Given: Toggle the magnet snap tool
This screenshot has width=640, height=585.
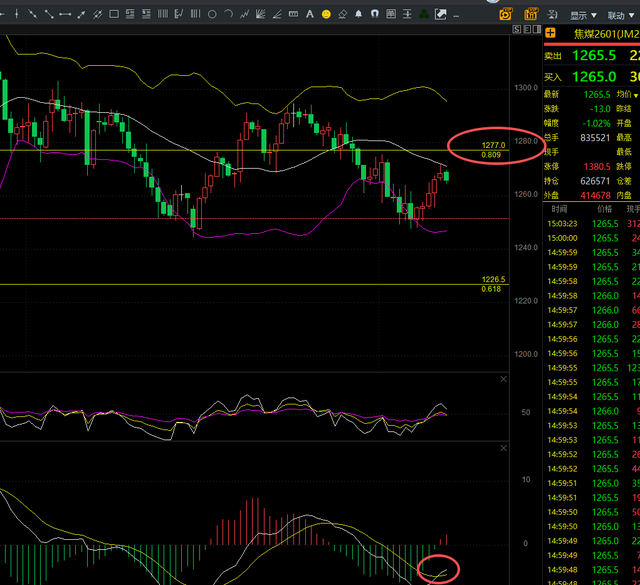Looking at the screenshot, I should [375, 15].
